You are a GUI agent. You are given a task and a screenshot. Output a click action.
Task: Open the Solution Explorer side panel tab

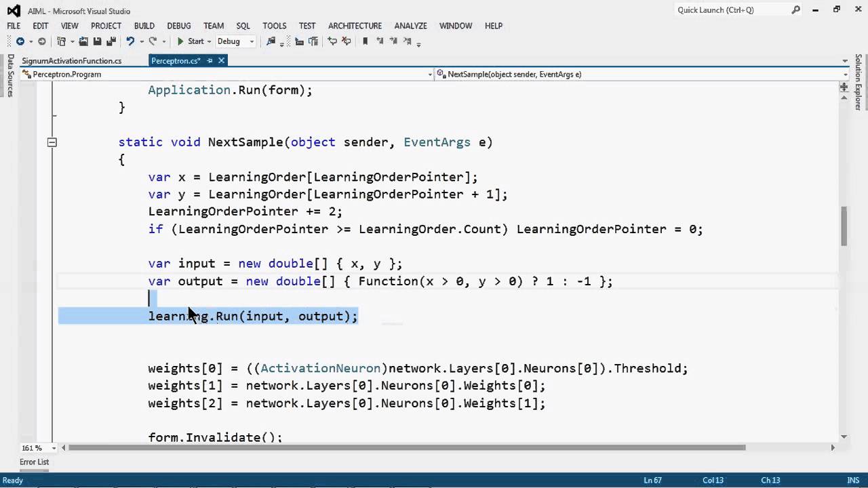858,83
